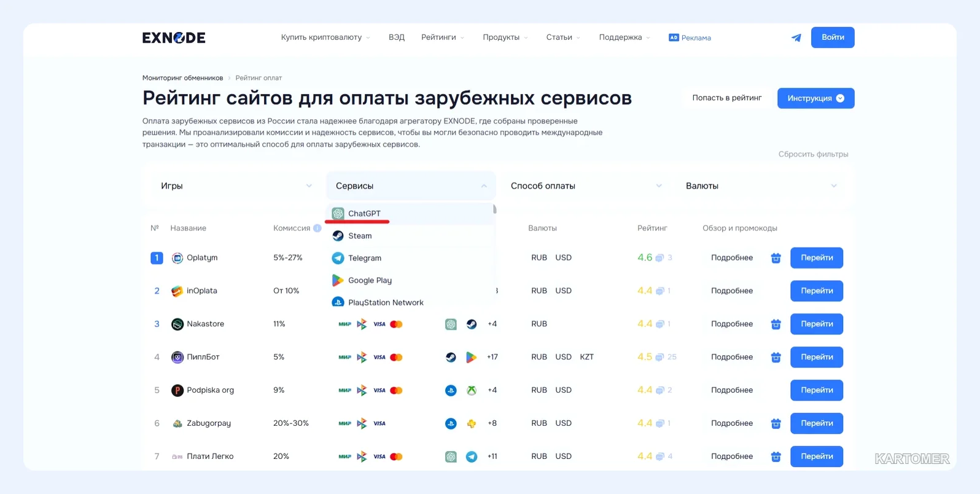Open the ВЭД menu item
Image resolution: width=980 pixels, height=494 pixels.
pyautogui.click(x=397, y=37)
